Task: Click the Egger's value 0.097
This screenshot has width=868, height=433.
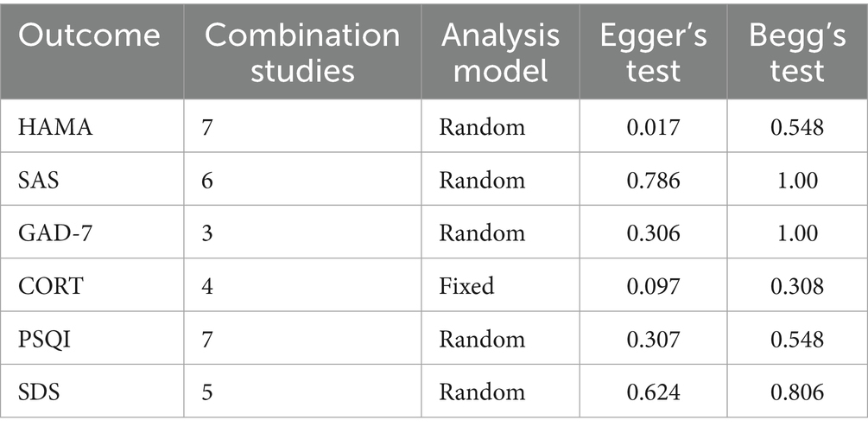Action: click(654, 285)
